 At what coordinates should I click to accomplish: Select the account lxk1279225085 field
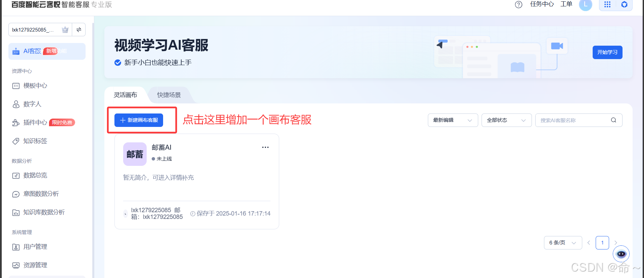(x=40, y=30)
